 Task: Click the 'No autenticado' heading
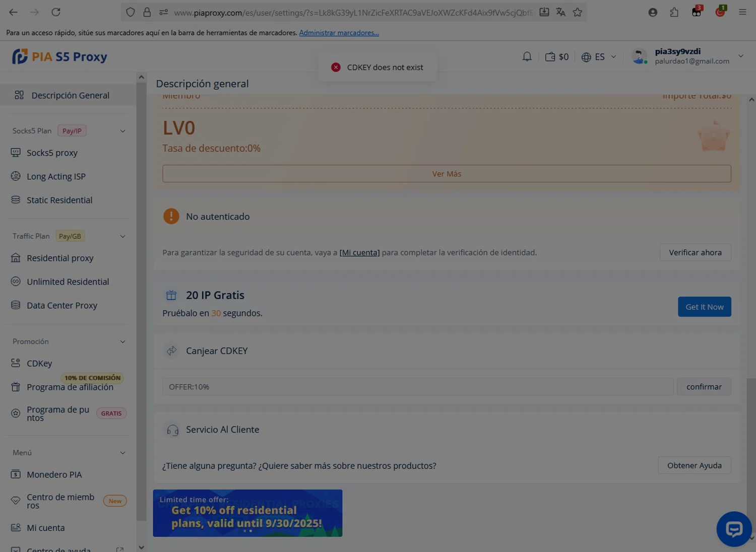coord(218,217)
